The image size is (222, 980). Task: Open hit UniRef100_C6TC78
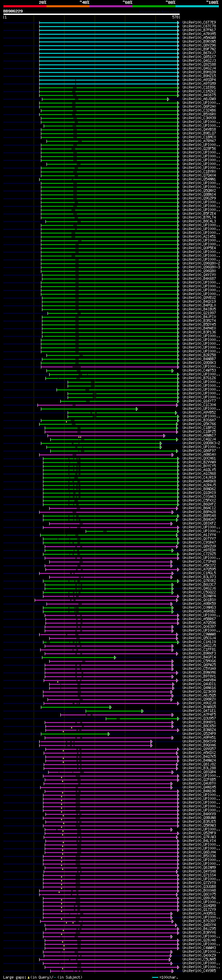click(x=199, y=26)
